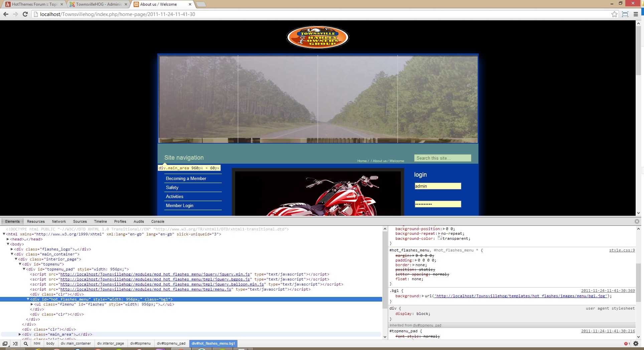
Task: Click the Search this site field
Action: tap(443, 158)
